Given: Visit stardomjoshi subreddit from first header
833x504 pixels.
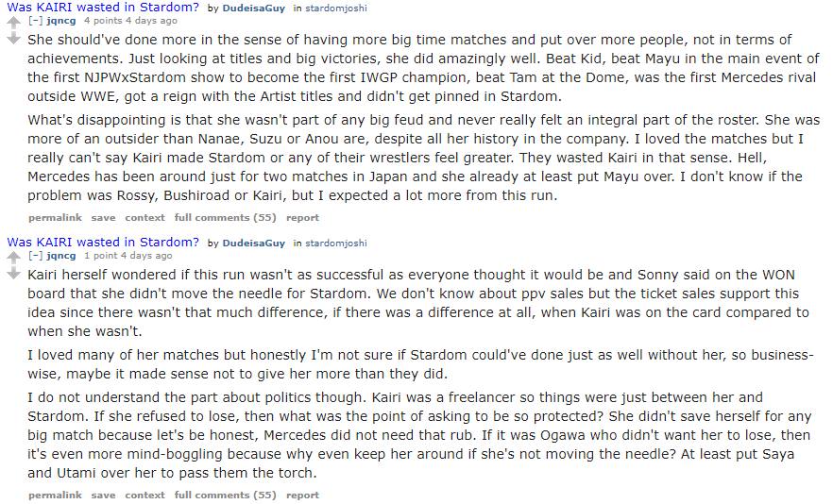Looking at the screenshot, I should click(336, 8).
